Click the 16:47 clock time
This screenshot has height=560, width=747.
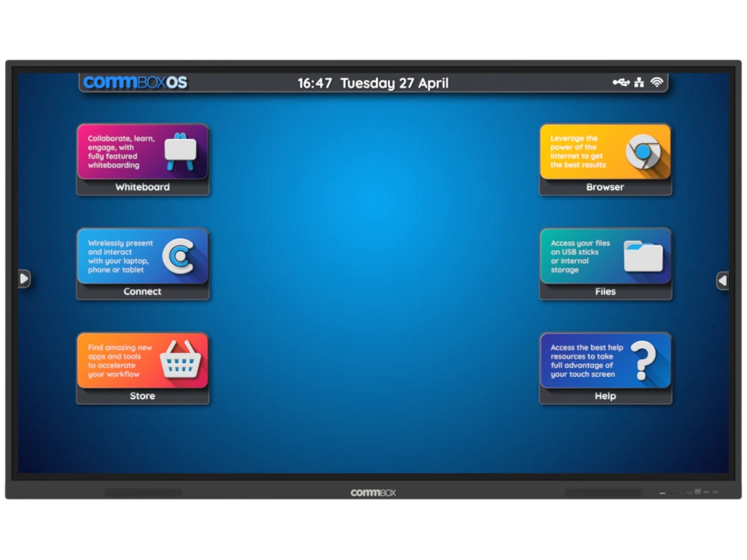[314, 83]
